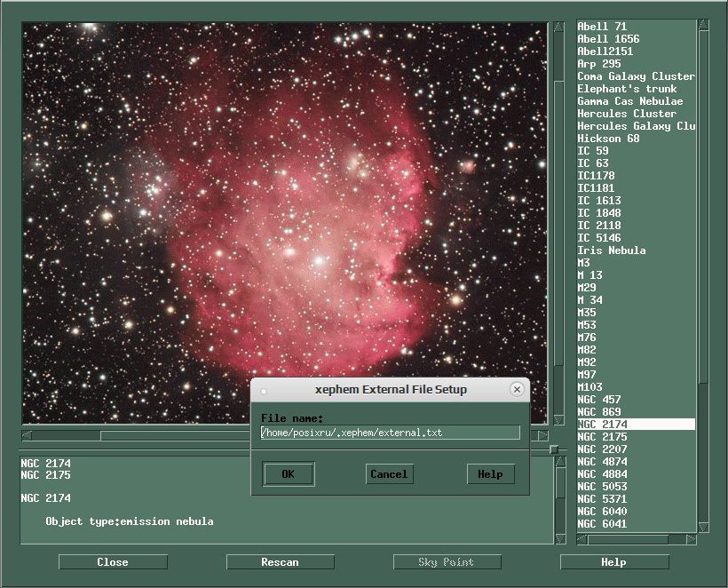Screen dimensions: 728x588
Task: Open the window menu dot beside dialog title
Action: (x=264, y=391)
